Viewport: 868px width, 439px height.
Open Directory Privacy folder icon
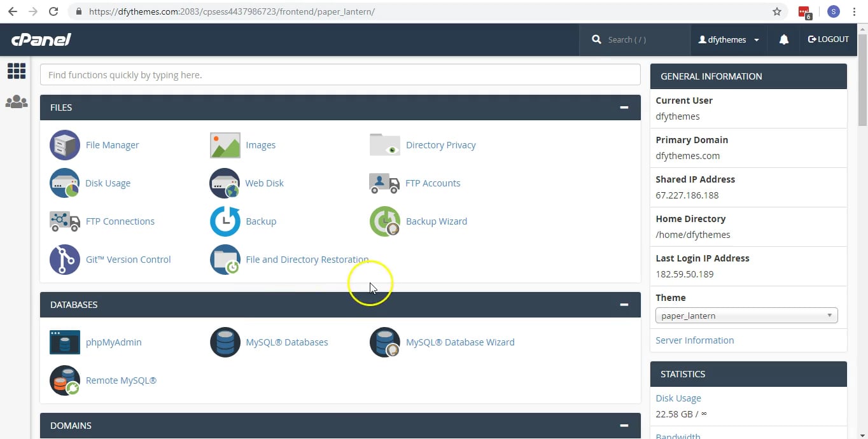pos(385,145)
